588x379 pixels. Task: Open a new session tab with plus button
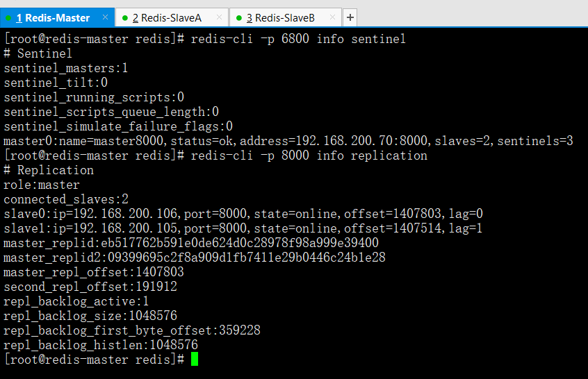click(350, 17)
